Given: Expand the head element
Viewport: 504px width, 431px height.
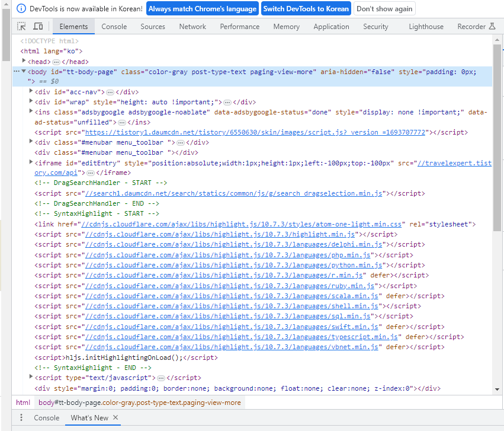Looking at the screenshot, I should 24,61.
